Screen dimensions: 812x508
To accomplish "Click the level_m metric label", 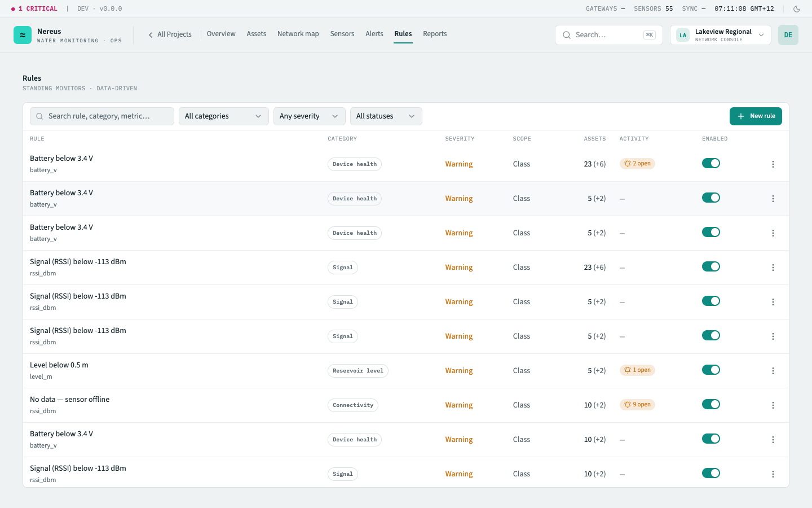I will pyautogui.click(x=41, y=376).
